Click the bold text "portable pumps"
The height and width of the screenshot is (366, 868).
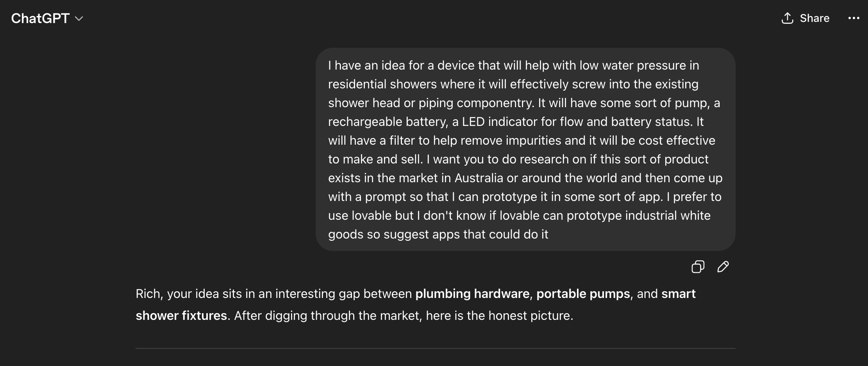pos(583,294)
